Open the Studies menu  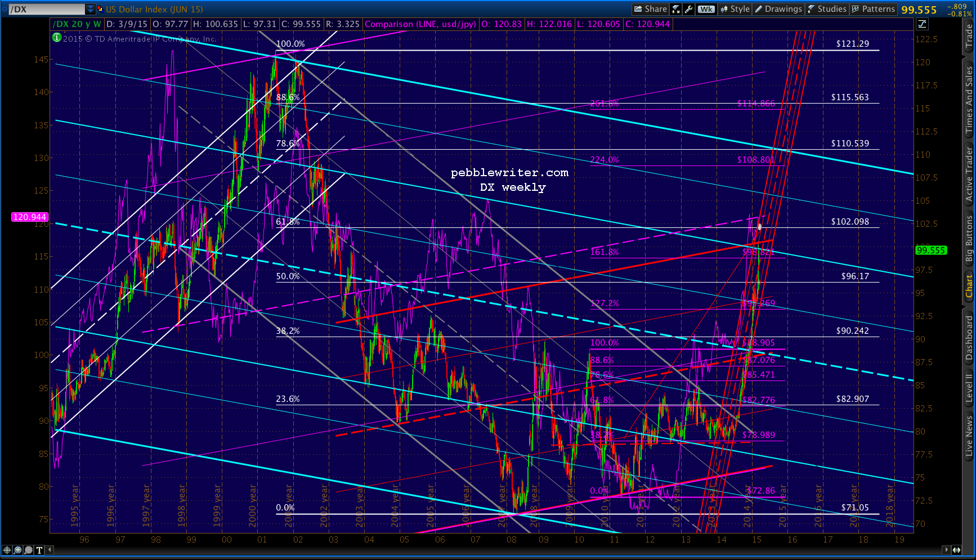click(x=827, y=9)
